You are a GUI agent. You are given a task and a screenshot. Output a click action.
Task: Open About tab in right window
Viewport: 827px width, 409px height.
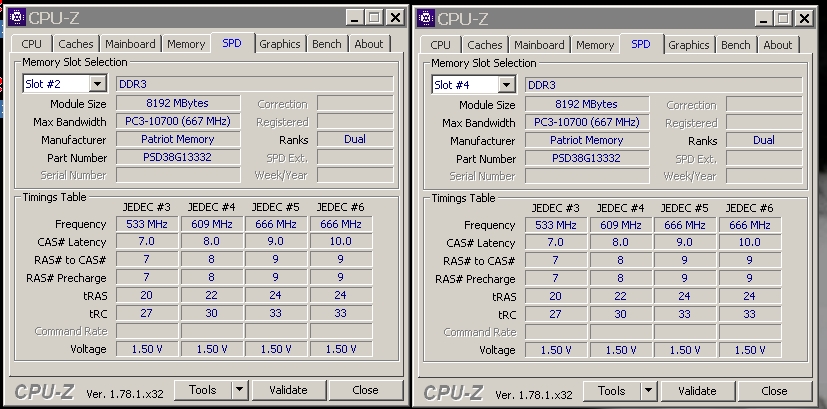[x=777, y=45]
